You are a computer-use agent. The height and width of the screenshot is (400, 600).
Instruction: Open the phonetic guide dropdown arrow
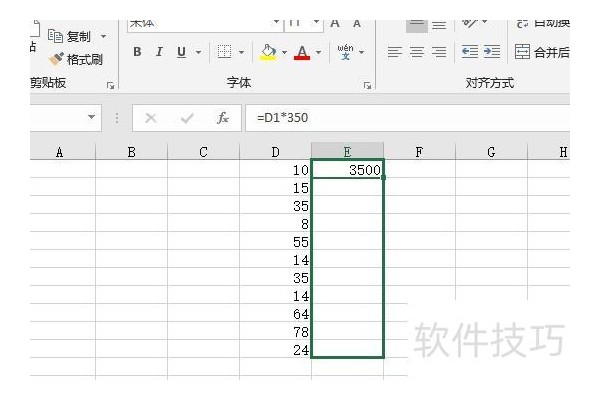361,52
